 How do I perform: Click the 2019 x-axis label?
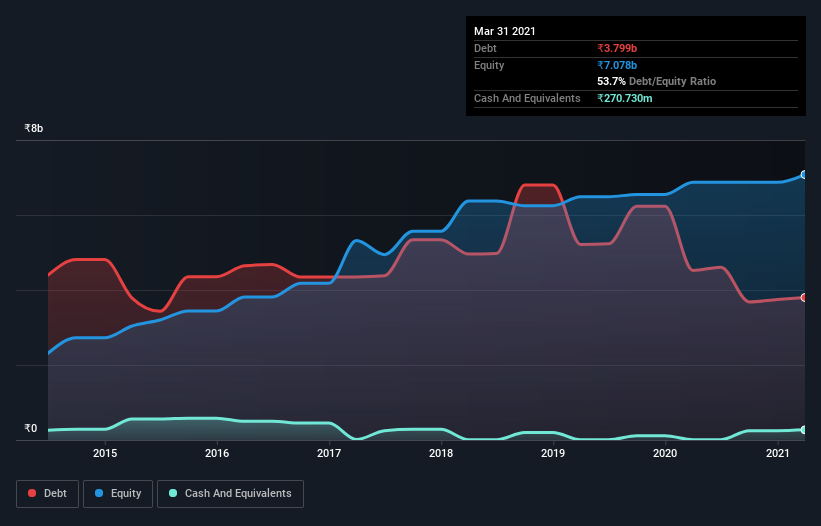(x=553, y=453)
